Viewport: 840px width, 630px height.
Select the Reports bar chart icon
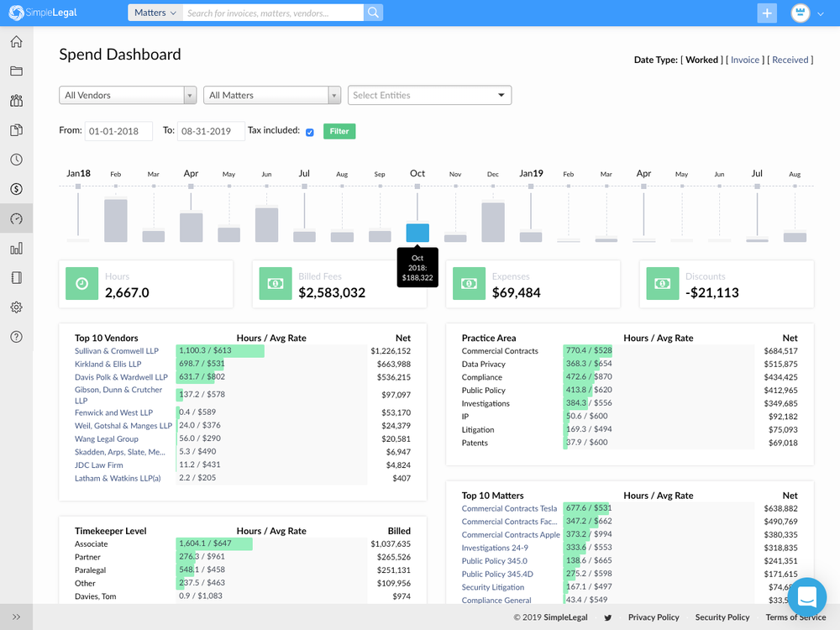click(x=17, y=248)
